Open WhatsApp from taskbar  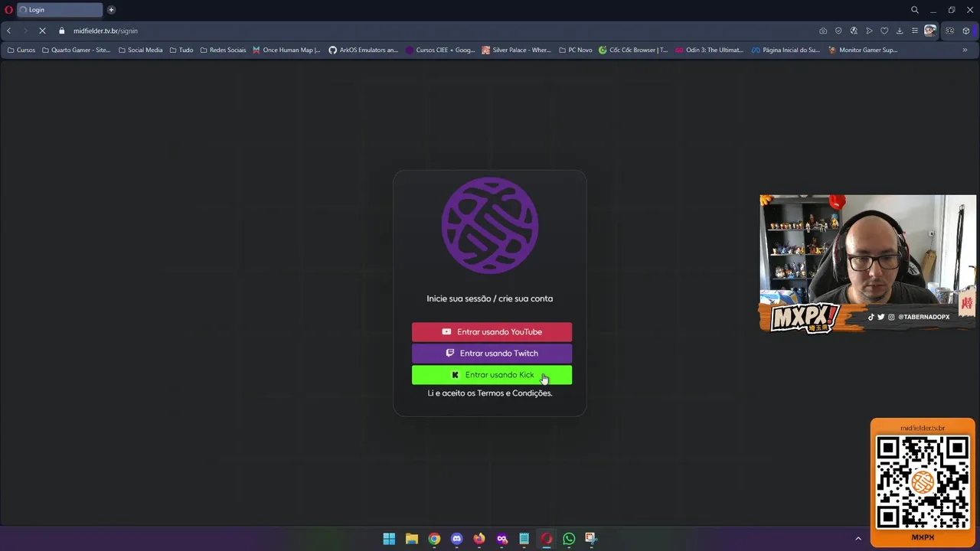click(x=569, y=539)
